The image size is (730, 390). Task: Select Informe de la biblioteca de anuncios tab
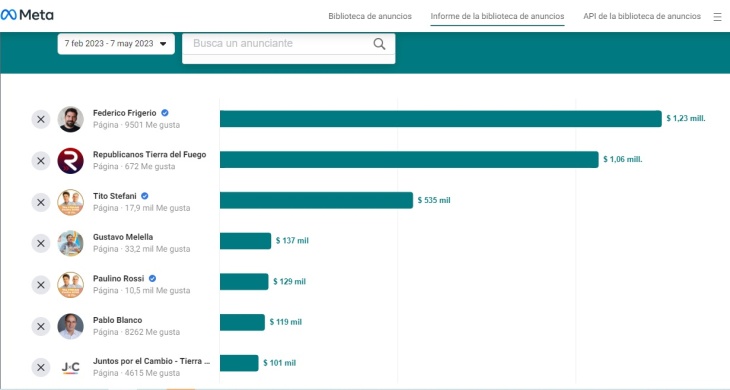[x=497, y=16]
